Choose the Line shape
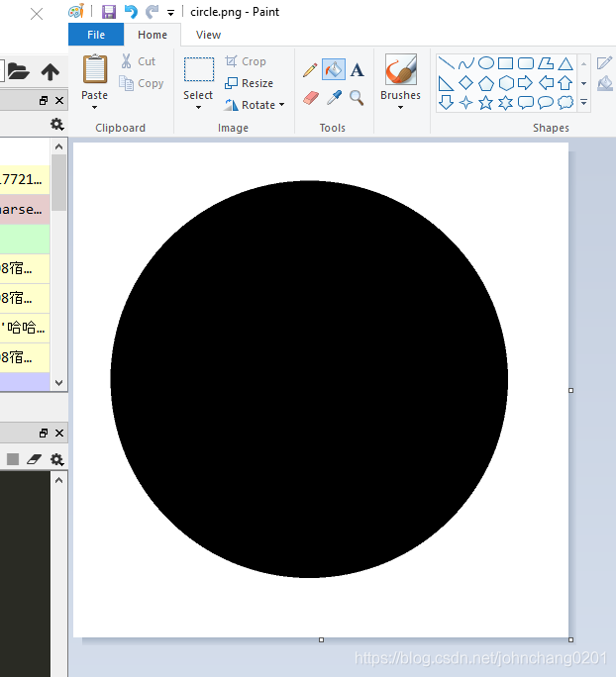Viewport: 616px width, 677px height. click(446, 63)
